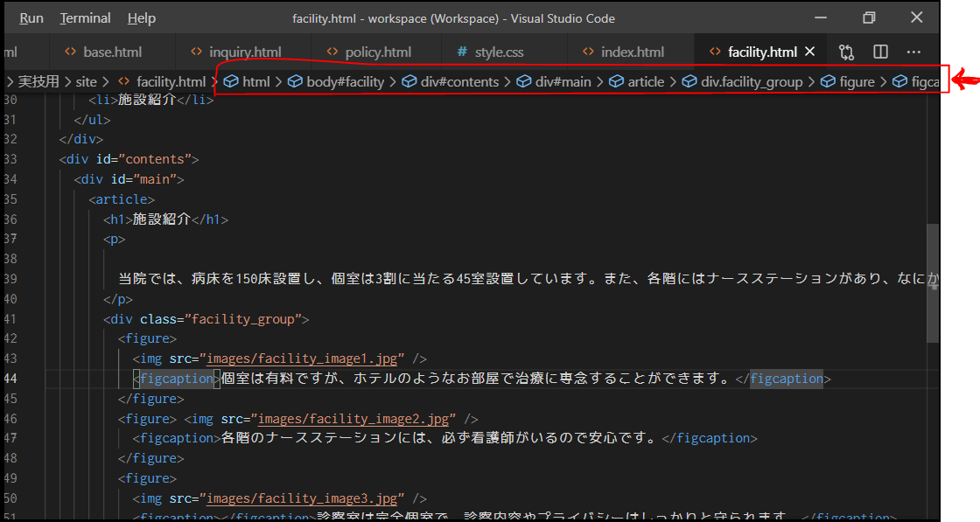Click the base.html file type icon
This screenshot has width=980, height=522.
coord(71,52)
